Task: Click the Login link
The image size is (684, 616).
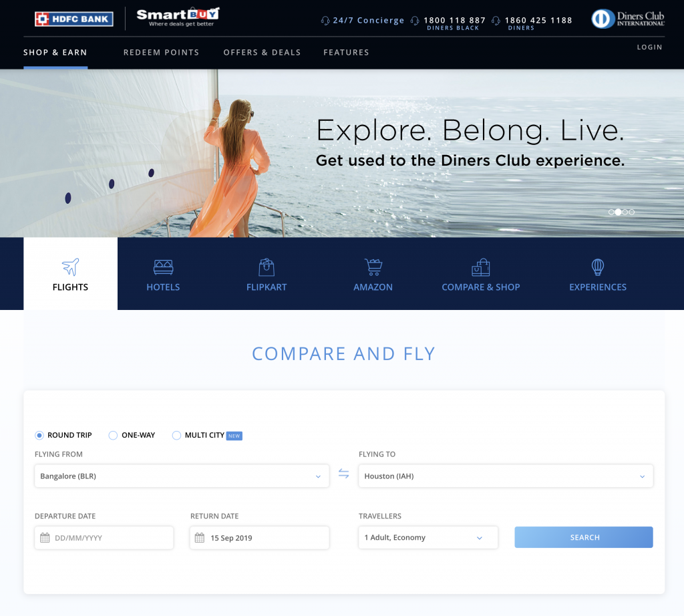Action: click(649, 47)
